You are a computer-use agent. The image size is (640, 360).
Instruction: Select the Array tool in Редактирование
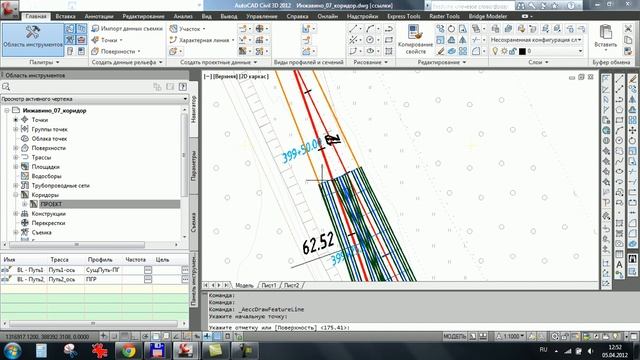pyautogui.click(x=462, y=51)
